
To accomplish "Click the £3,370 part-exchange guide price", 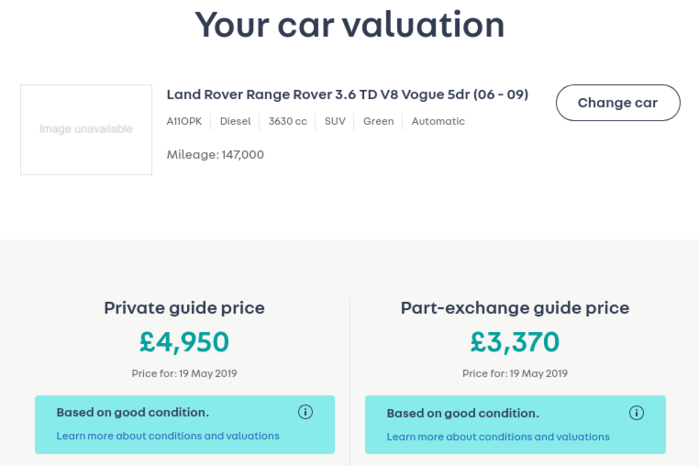I will [515, 342].
